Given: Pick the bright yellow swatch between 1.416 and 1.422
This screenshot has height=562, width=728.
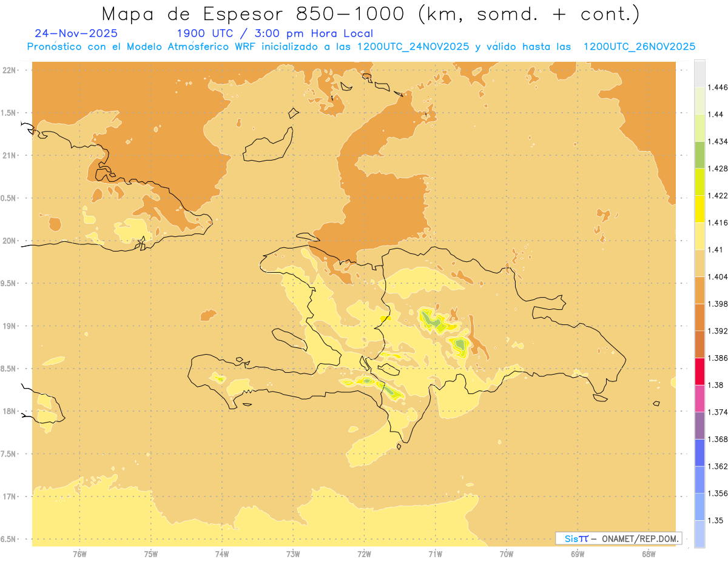Looking at the screenshot, I should click(699, 209).
